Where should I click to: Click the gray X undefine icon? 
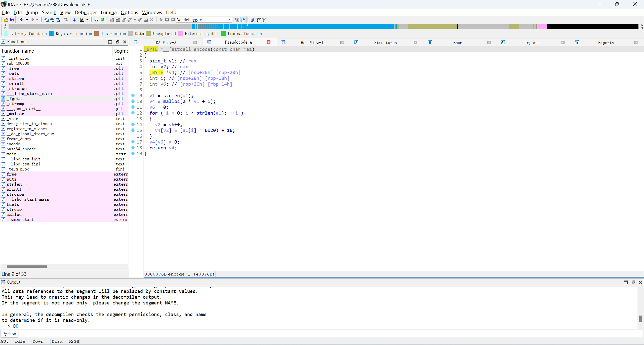click(151, 20)
